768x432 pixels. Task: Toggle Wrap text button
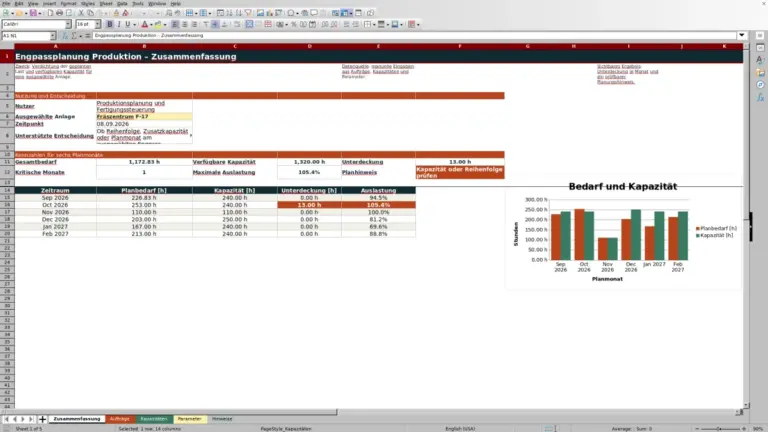pyautogui.click(x=237, y=24)
